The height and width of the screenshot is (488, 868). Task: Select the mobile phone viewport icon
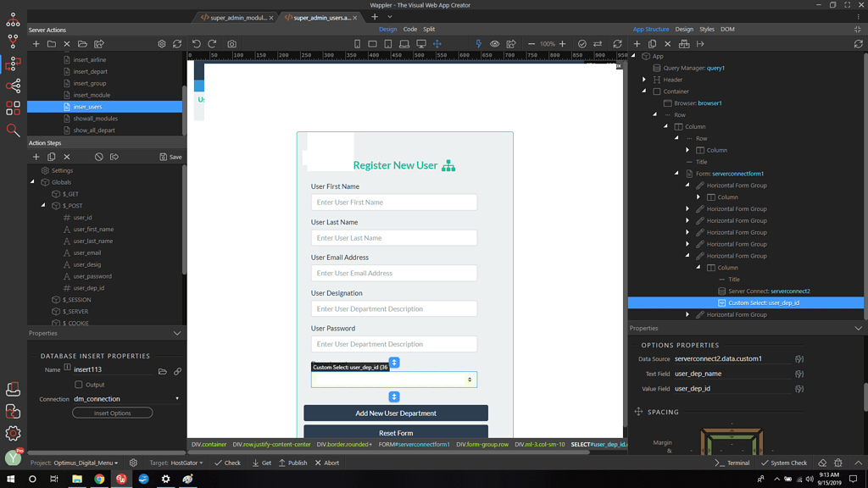[357, 44]
